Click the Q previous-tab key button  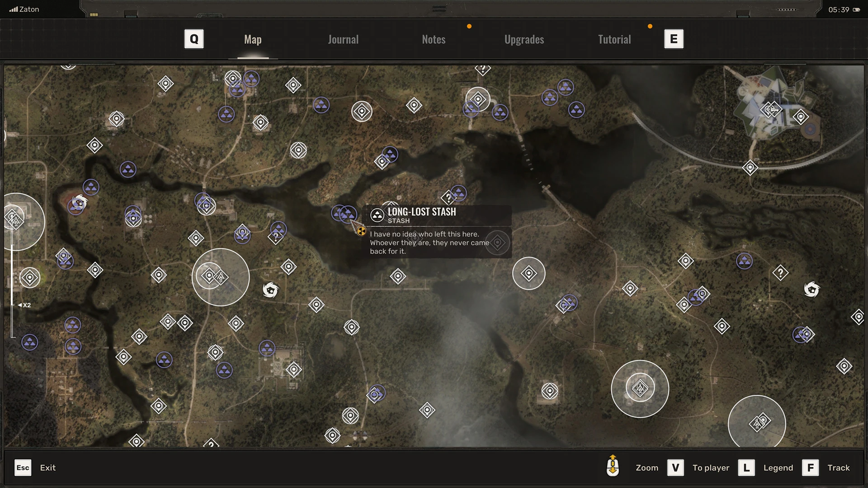[x=194, y=39]
